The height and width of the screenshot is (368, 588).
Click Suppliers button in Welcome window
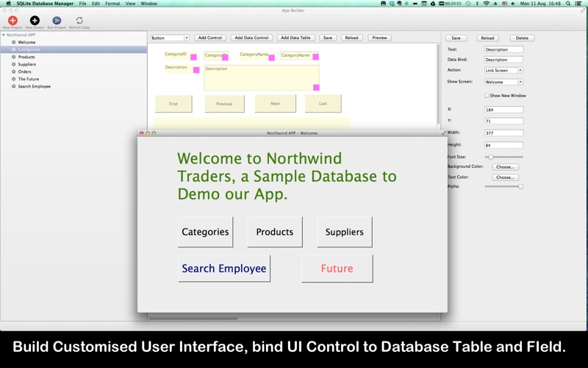click(x=344, y=232)
